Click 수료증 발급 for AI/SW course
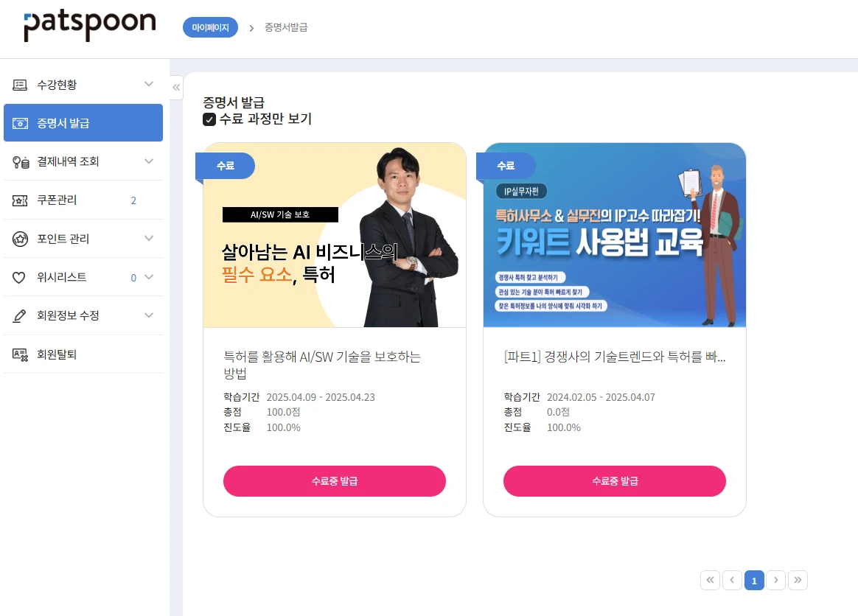The height and width of the screenshot is (616, 858). [335, 481]
